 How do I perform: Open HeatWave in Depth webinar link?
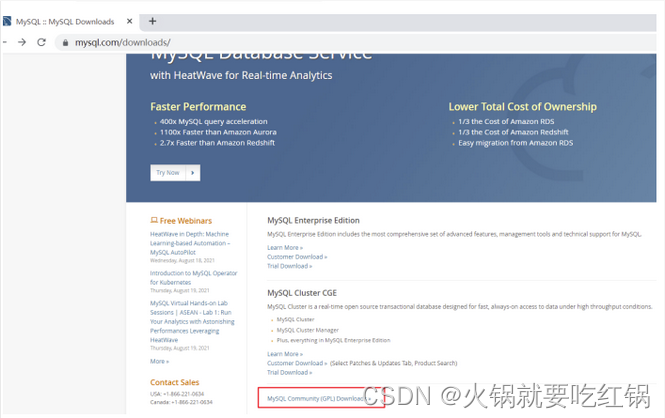[x=190, y=243]
